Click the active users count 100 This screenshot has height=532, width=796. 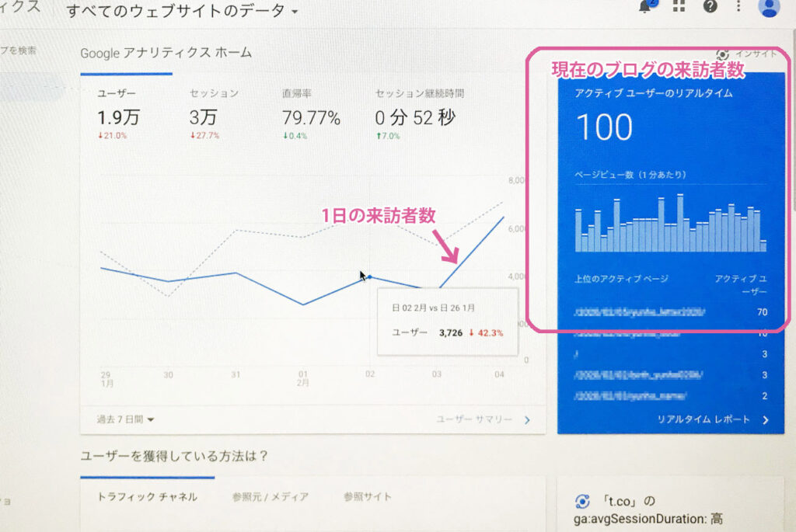(x=604, y=127)
